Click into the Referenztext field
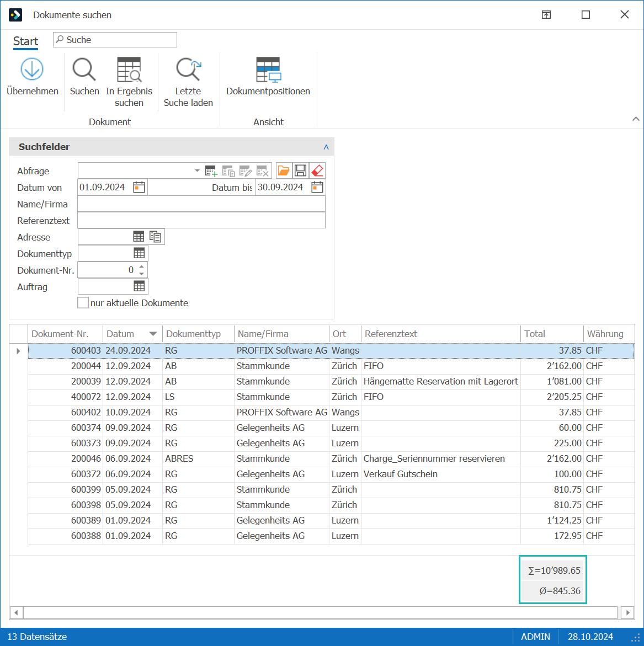644x646 pixels. pyautogui.click(x=201, y=221)
